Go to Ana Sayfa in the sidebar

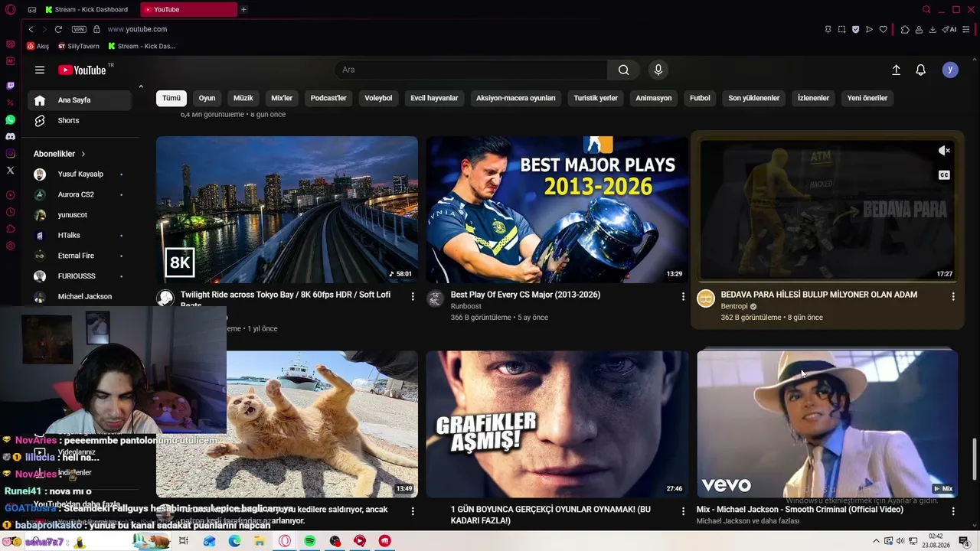80,100
